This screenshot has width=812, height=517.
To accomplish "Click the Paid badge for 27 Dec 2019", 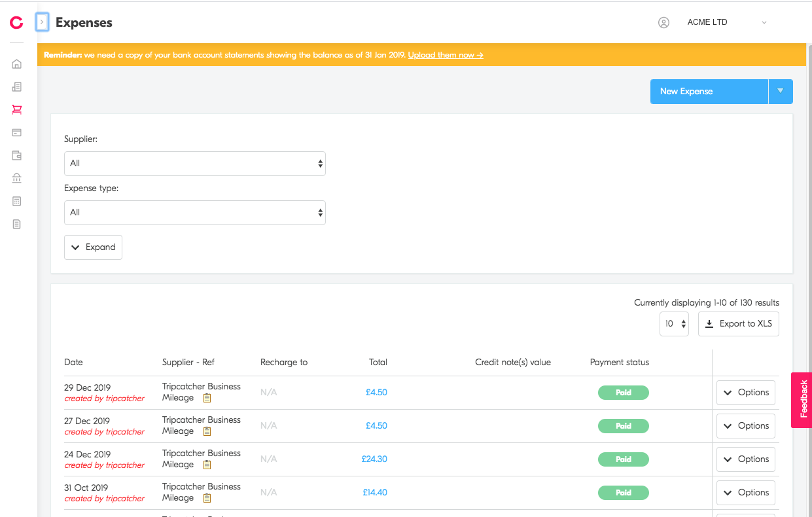I will click(624, 426).
